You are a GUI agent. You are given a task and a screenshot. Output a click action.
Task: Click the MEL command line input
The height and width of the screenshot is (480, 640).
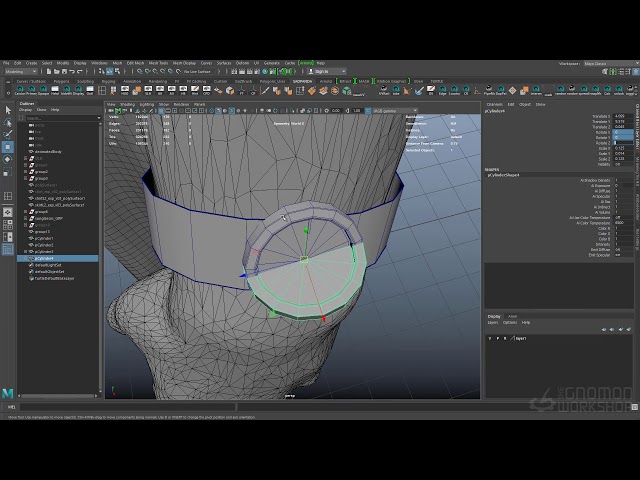click(x=128, y=407)
